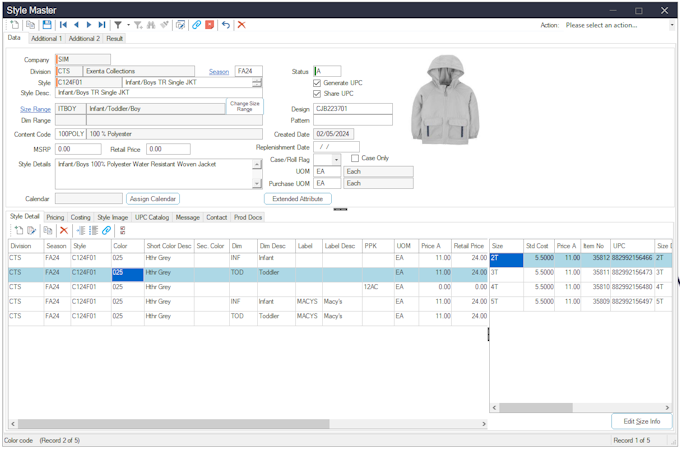Click the binoculars Find icon
Viewport: 680px width, 450px height.
151,25
